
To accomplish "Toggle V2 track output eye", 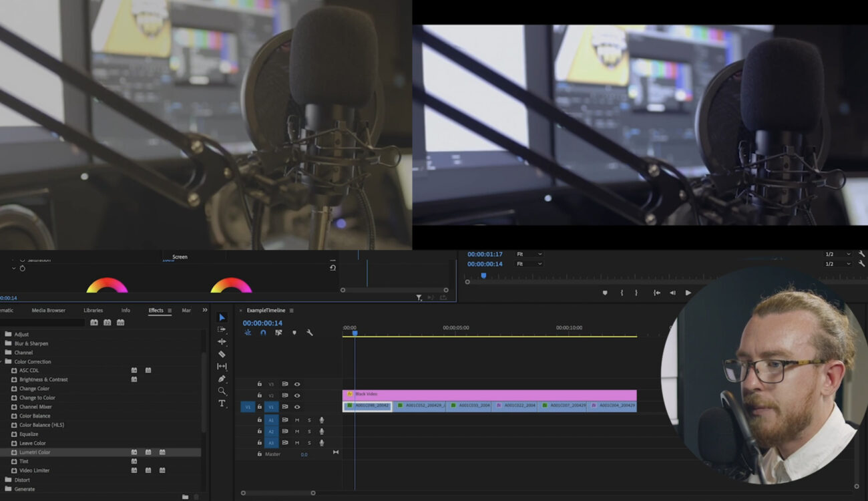I will [297, 395].
